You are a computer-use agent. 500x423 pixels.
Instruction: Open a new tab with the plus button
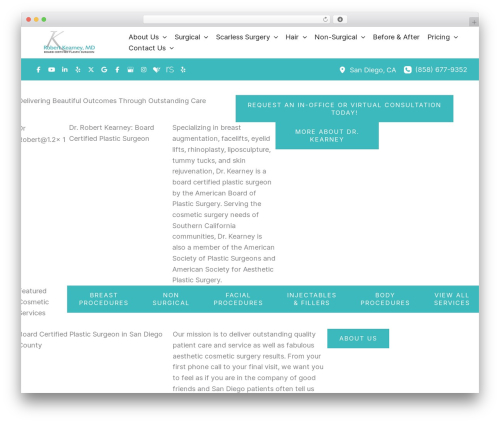click(474, 22)
